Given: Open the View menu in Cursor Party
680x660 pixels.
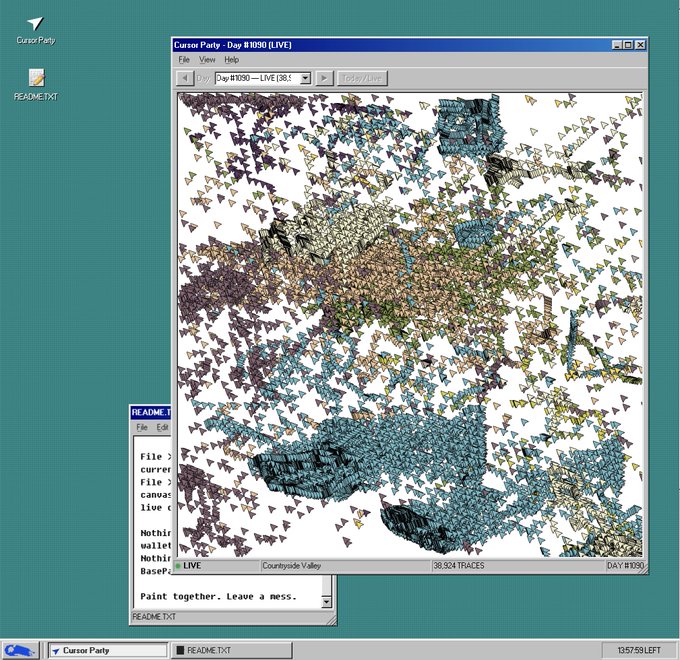Looking at the screenshot, I should 207,60.
